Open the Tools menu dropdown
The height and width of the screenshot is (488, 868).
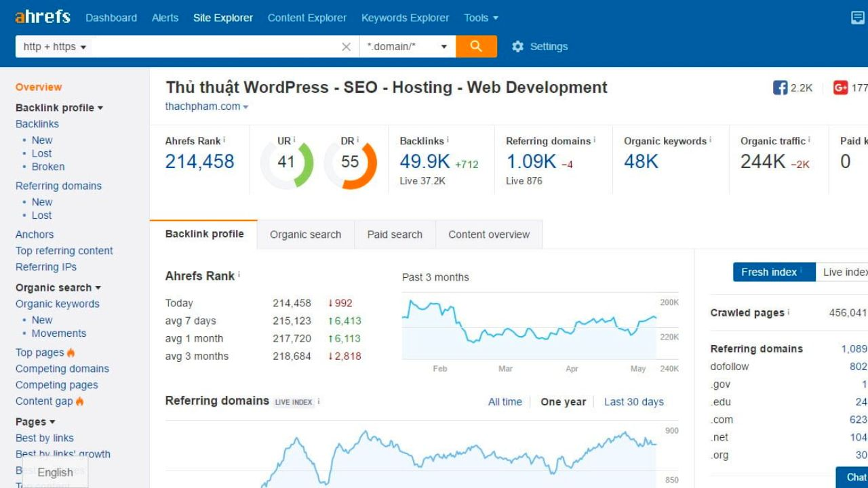tap(481, 18)
